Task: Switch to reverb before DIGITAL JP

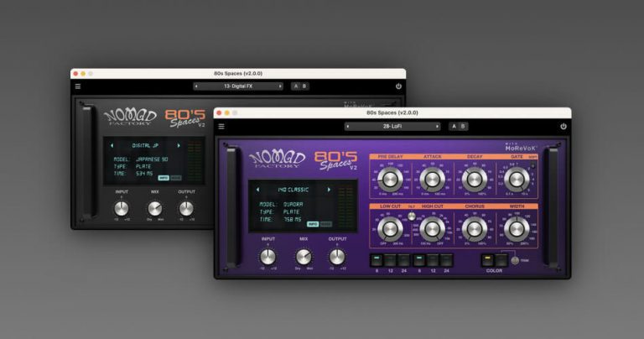Action: 112,145
